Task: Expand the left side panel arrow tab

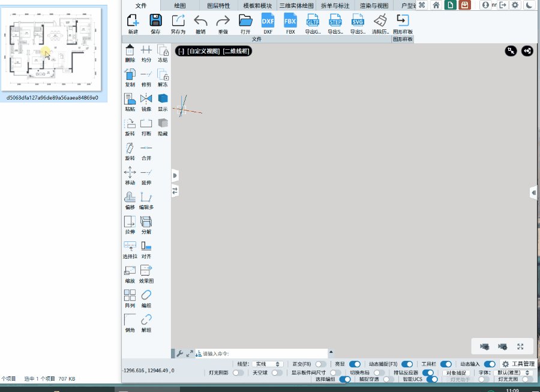Action: [175, 176]
